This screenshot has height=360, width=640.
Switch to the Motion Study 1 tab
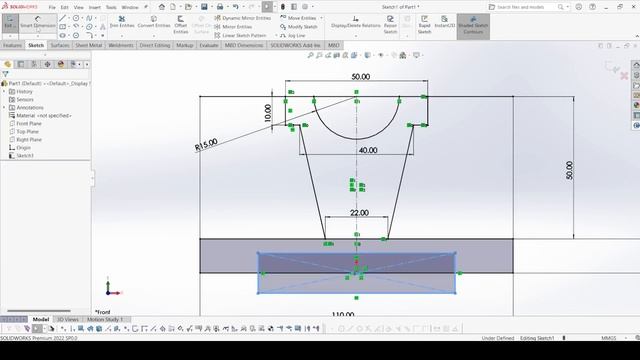click(x=104, y=319)
